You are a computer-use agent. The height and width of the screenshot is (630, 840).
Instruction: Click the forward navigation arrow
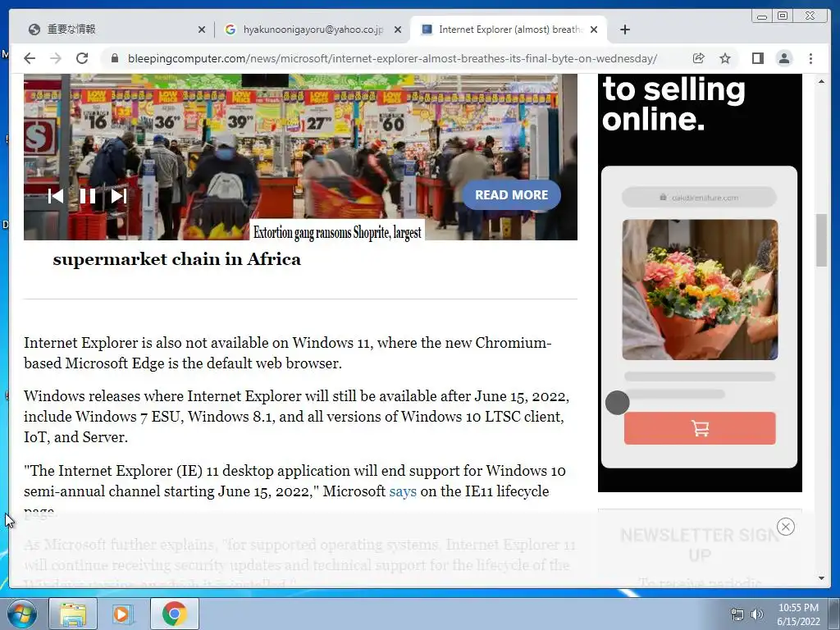tap(56, 58)
